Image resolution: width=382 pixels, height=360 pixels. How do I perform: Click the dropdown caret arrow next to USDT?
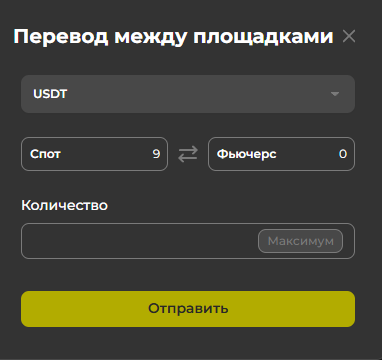335,94
